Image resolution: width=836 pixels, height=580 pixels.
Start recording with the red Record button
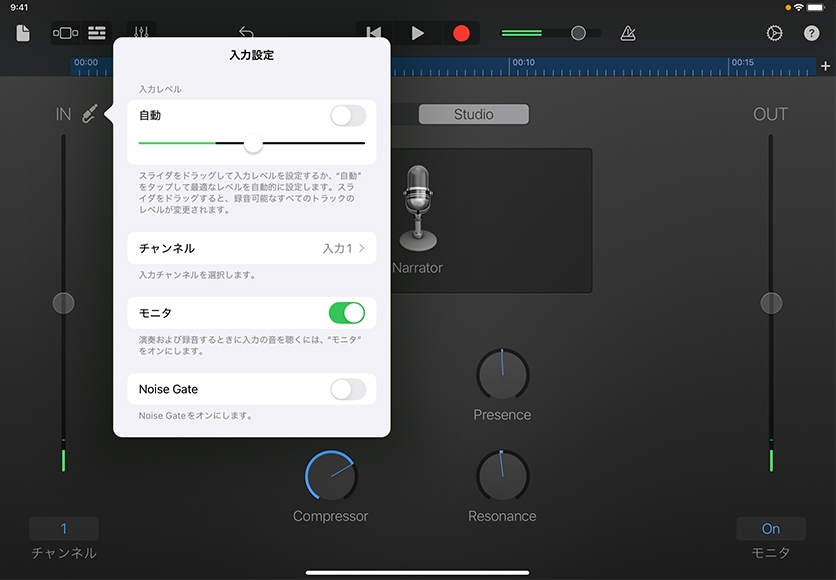(x=461, y=33)
